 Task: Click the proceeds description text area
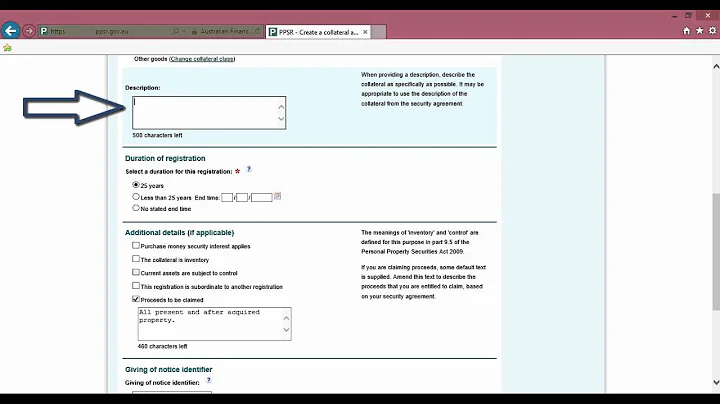214,324
